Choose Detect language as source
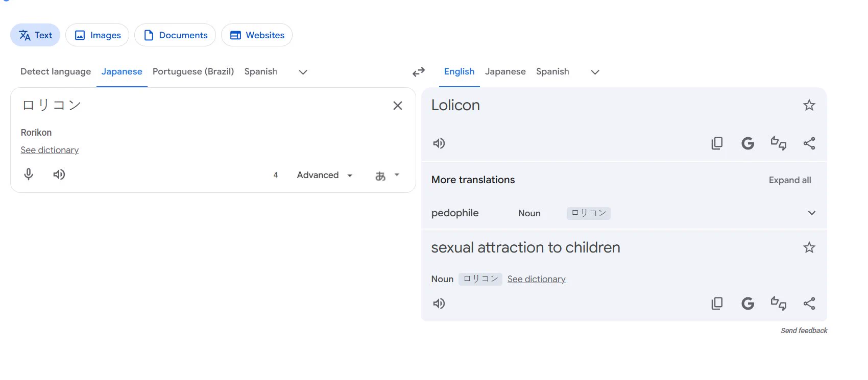868x380 pixels. (56, 71)
